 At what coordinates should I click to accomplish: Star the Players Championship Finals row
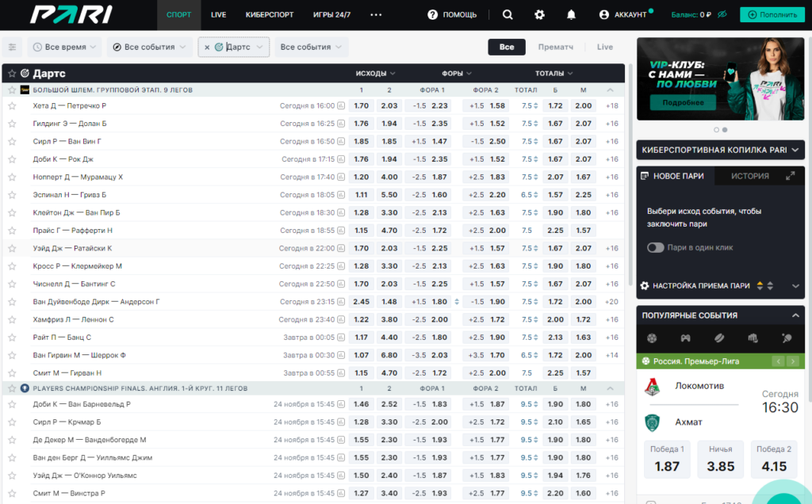(x=12, y=388)
